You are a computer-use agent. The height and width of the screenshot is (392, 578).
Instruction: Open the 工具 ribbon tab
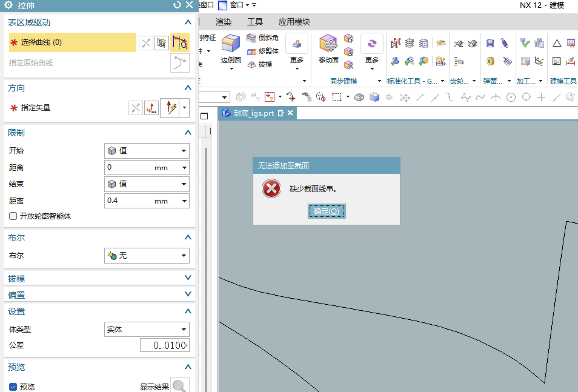point(255,22)
